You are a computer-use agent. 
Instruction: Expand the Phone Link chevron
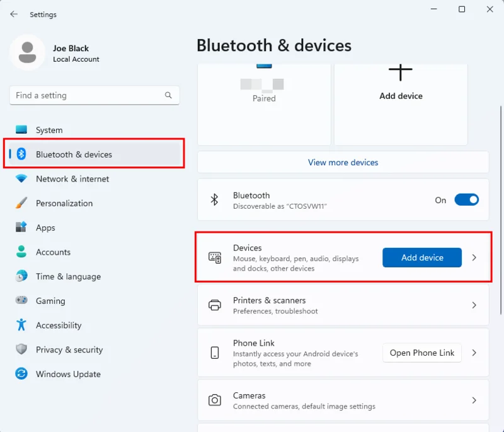474,353
